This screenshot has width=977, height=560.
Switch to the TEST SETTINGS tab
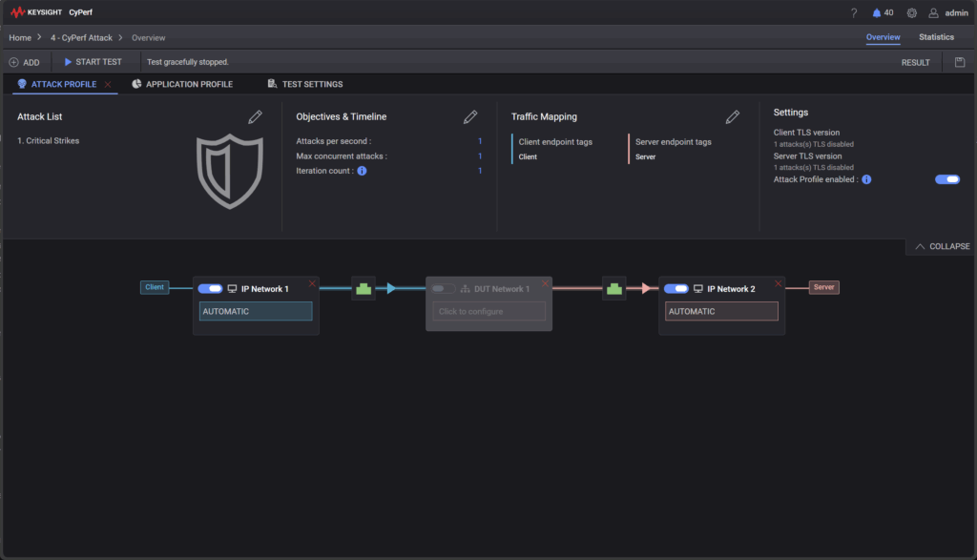[x=305, y=84]
